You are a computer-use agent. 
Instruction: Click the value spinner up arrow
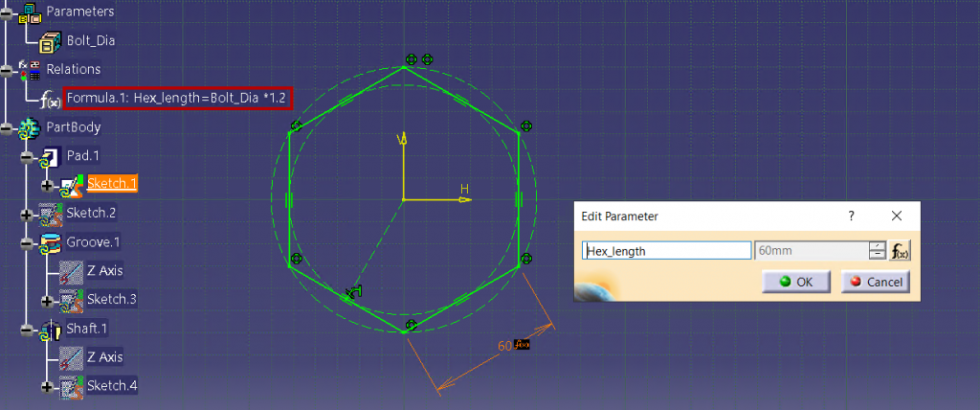[x=876, y=246]
